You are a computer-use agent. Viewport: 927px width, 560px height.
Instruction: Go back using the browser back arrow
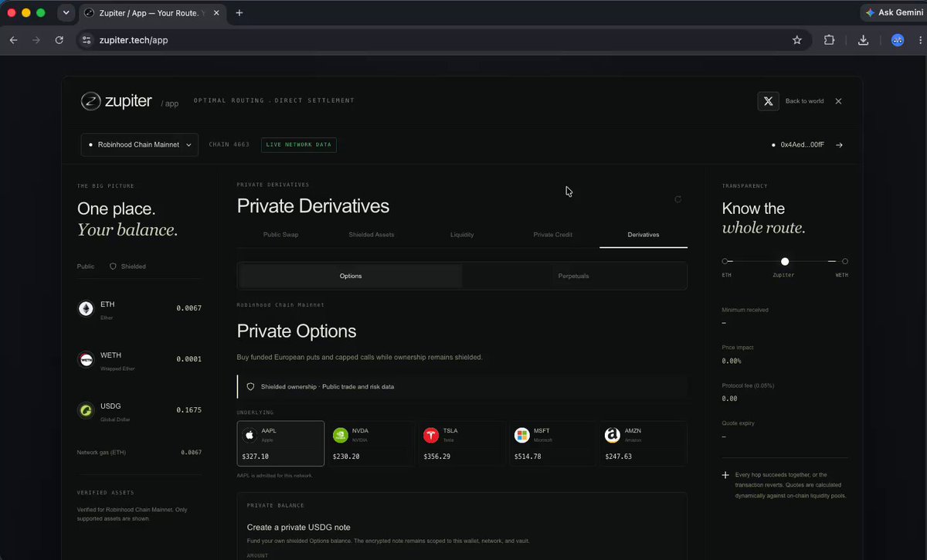tap(13, 40)
